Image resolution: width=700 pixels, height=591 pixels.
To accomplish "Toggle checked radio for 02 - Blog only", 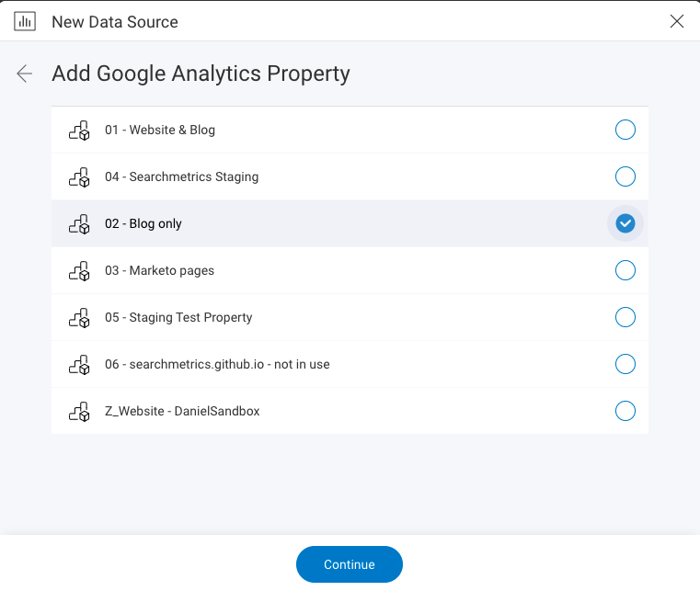I will pos(625,223).
